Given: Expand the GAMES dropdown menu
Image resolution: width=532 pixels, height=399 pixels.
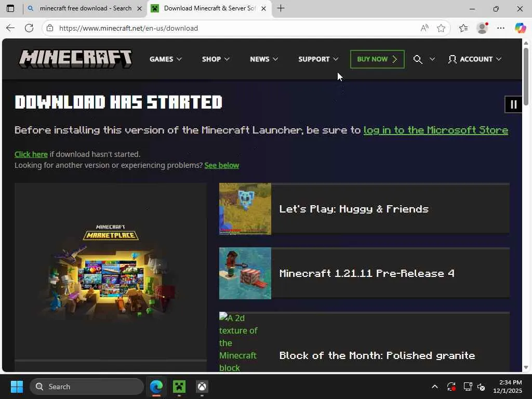Looking at the screenshot, I should (x=166, y=59).
